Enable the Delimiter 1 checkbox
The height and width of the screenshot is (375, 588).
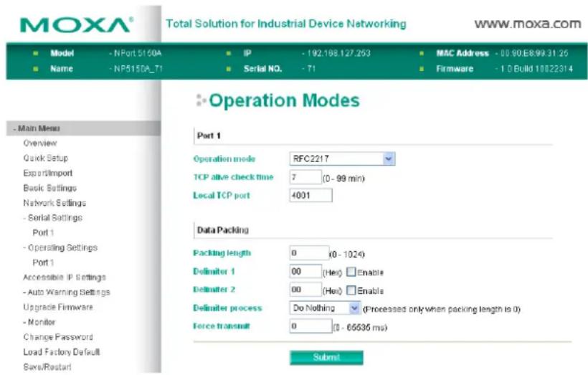351,272
